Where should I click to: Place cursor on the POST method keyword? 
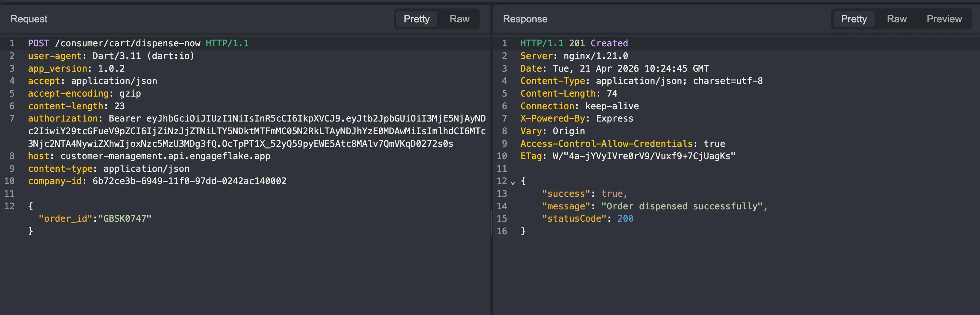38,43
